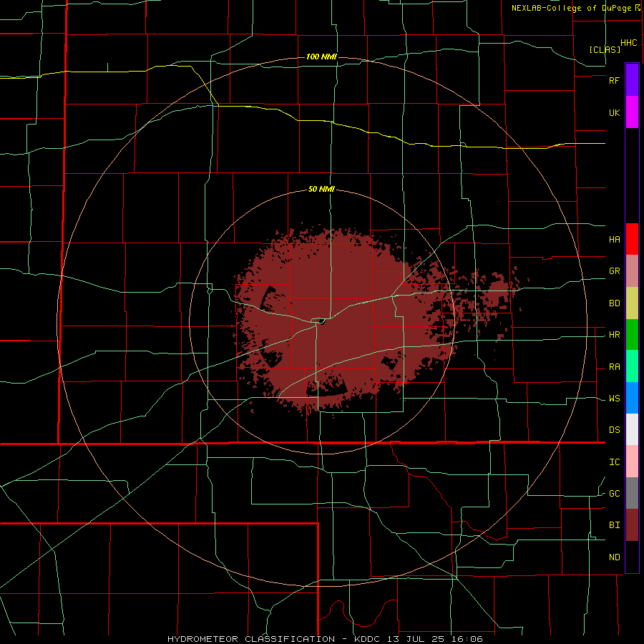This screenshot has height=644, width=644.
Task: Select the IC light pink legend swatch
Action: 632,462
